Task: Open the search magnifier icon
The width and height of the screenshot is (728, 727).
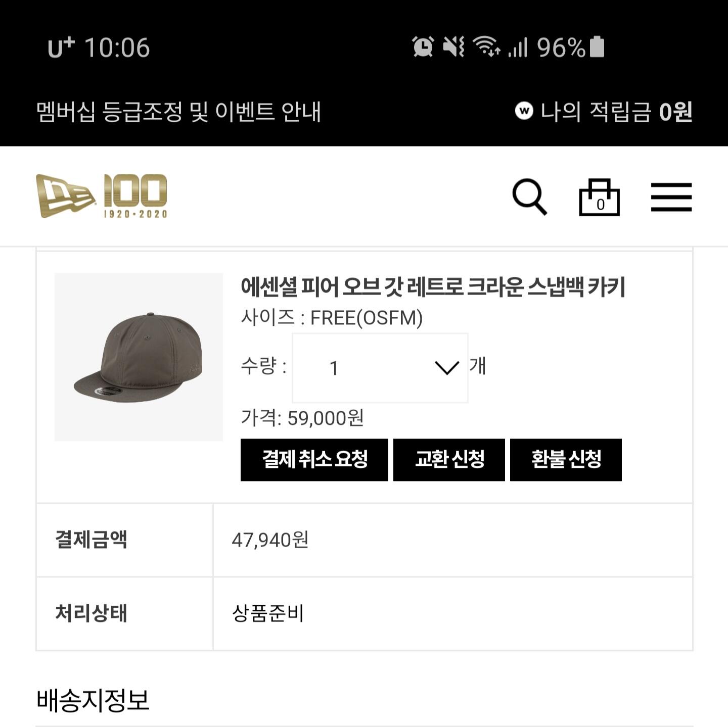Action: click(529, 197)
